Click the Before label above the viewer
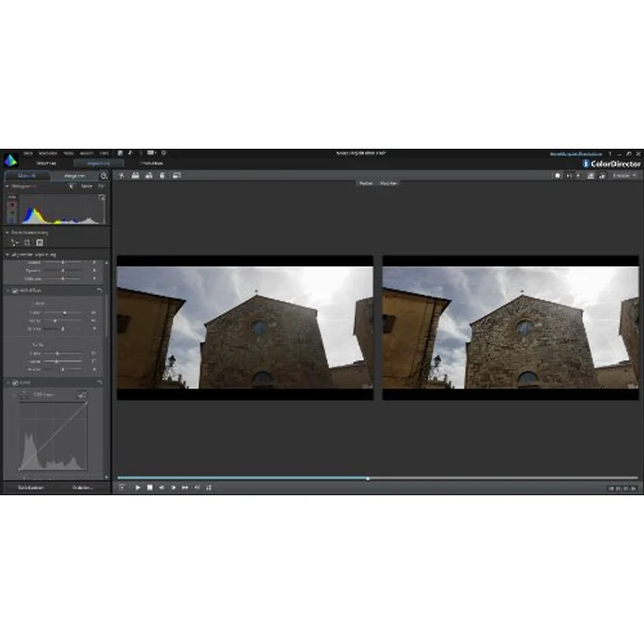Image resolution: width=644 pixels, height=644 pixels. click(x=366, y=183)
